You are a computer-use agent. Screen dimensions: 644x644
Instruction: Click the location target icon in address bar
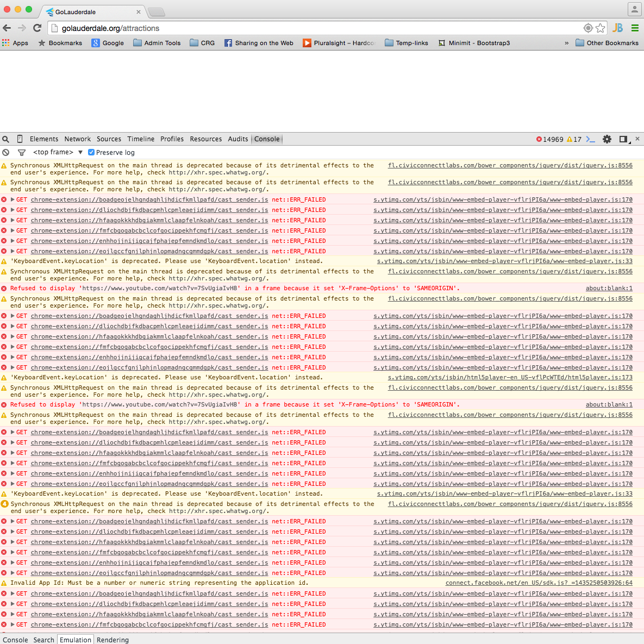tap(588, 28)
